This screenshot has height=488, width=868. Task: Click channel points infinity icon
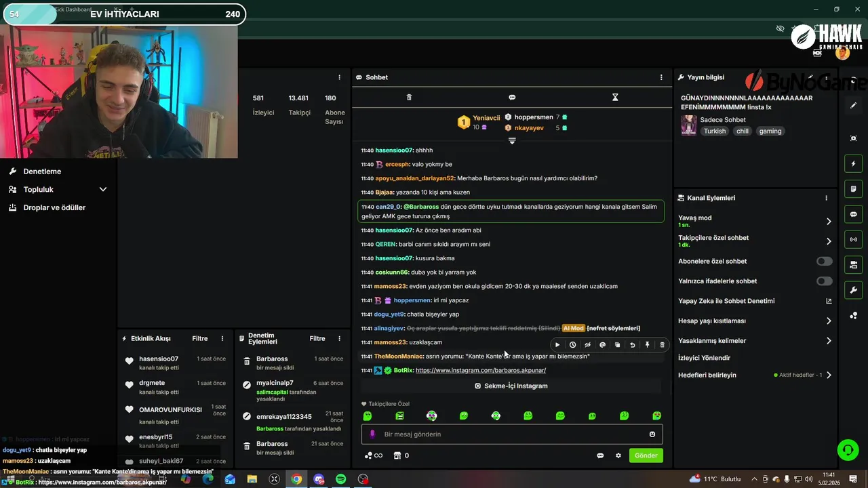pos(374,455)
